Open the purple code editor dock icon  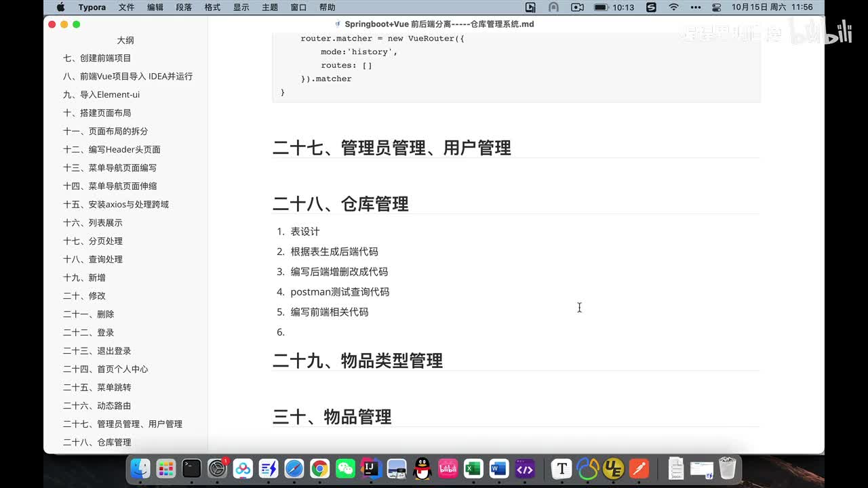(x=525, y=468)
